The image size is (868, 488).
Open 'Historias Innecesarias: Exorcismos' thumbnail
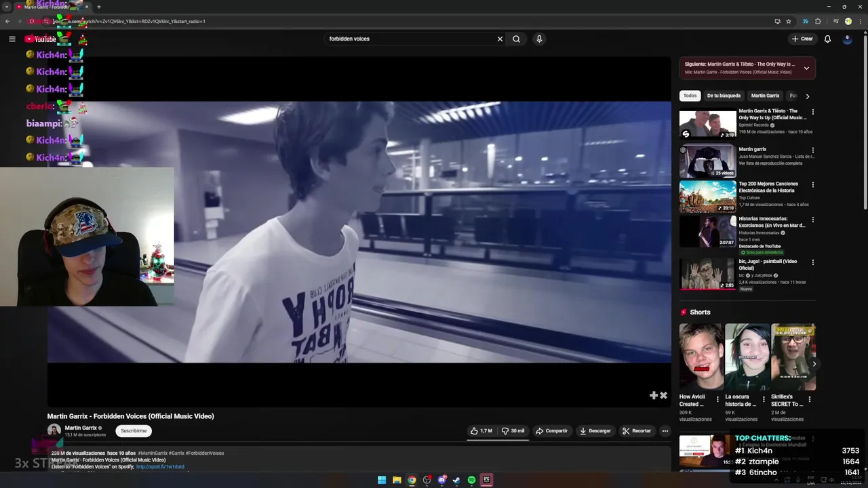pos(708,232)
